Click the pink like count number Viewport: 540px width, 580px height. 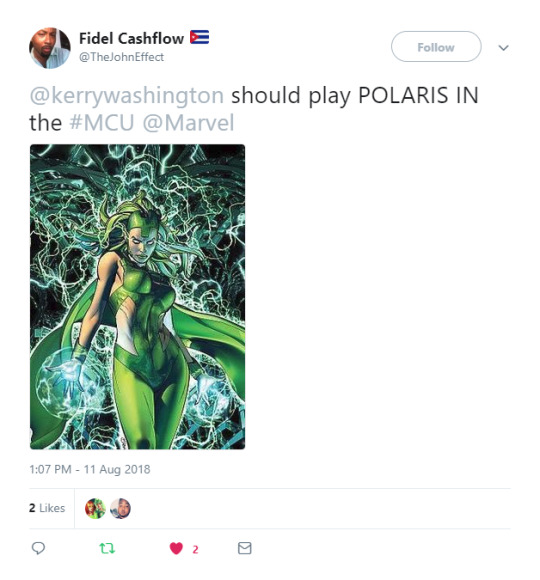[x=195, y=550]
